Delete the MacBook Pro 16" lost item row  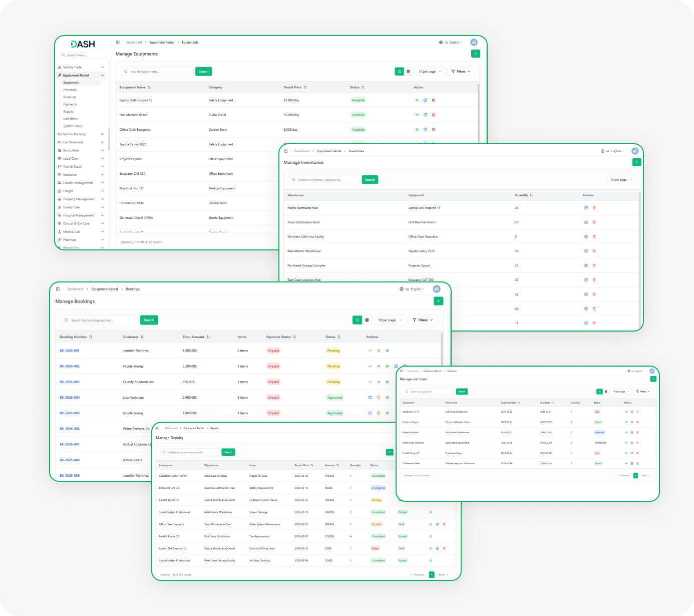(637, 412)
